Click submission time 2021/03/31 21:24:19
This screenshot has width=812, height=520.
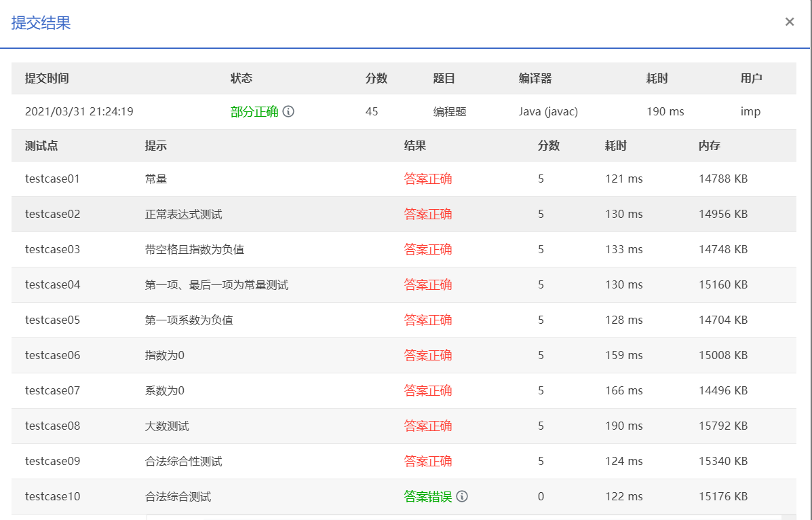(x=79, y=111)
